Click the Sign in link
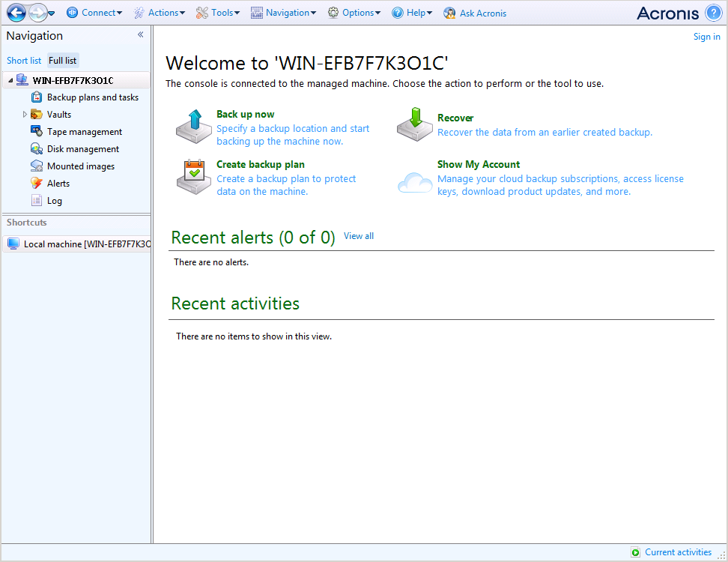728x562 pixels. 706,36
